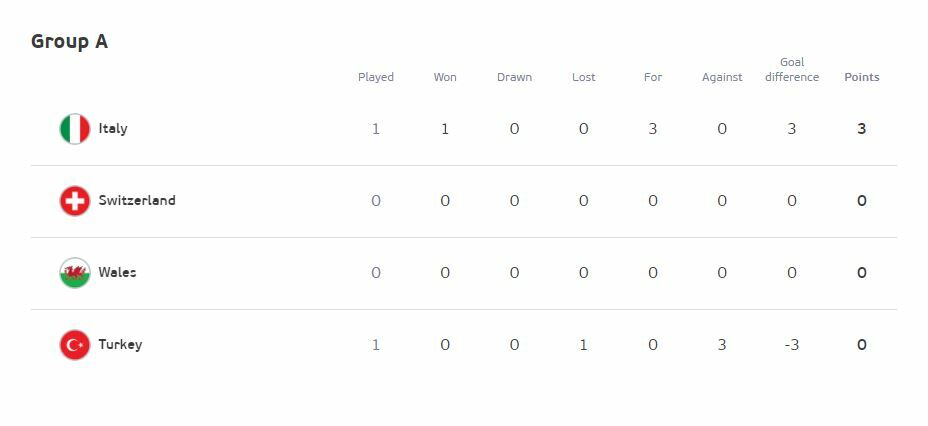This screenshot has width=928, height=426.
Task: Click the Wales flag icon
Action: point(75,273)
